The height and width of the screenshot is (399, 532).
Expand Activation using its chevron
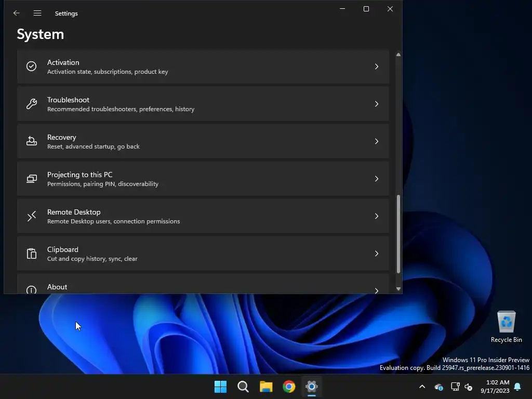[377, 66]
